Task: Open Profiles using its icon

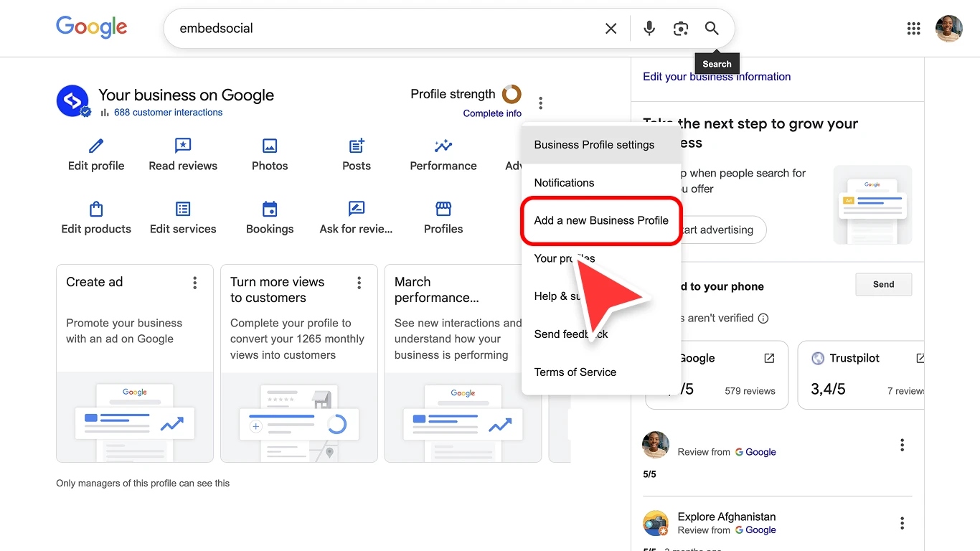Action: click(443, 209)
